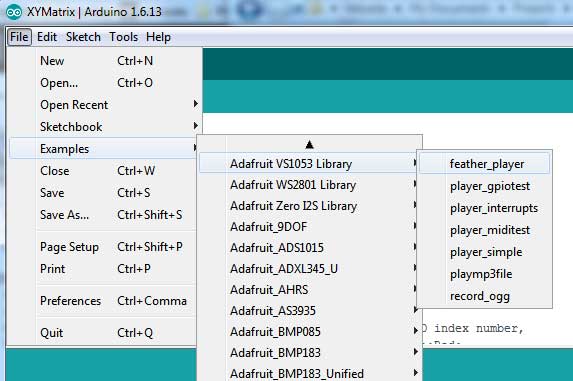Open the player_miditest example
This screenshot has width=573, height=381.
point(485,230)
